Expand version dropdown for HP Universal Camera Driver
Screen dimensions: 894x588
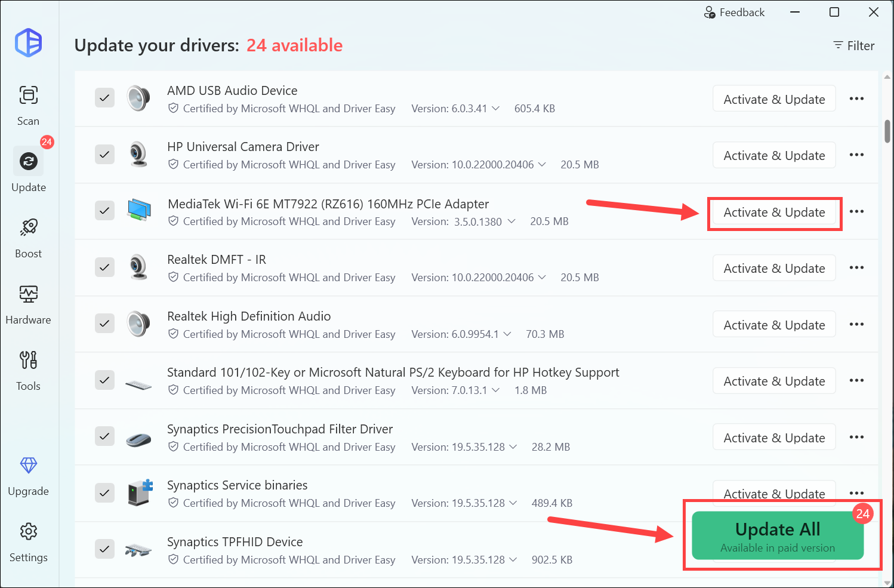[542, 164]
